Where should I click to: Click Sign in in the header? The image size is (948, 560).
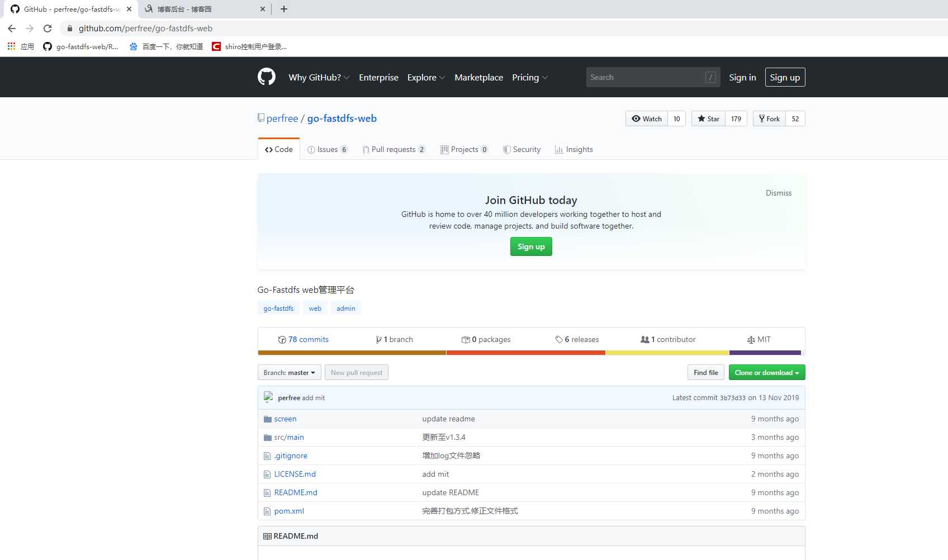742,77
